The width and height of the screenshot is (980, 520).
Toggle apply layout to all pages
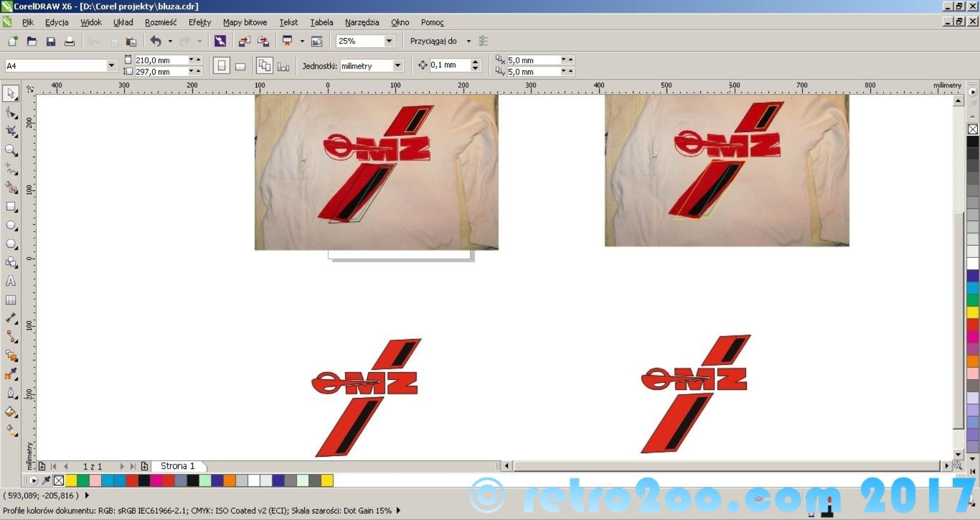(264, 66)
